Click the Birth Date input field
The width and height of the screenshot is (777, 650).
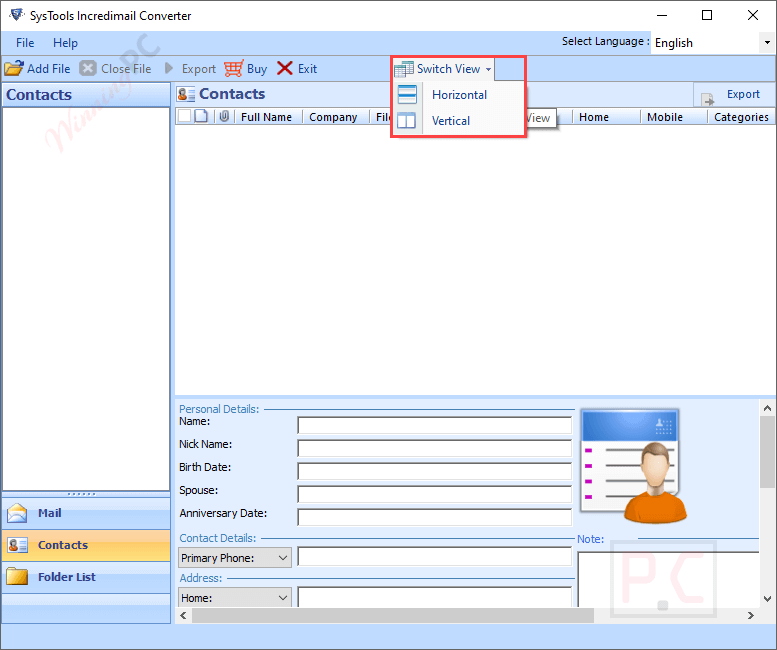click(x=435, y=471)
